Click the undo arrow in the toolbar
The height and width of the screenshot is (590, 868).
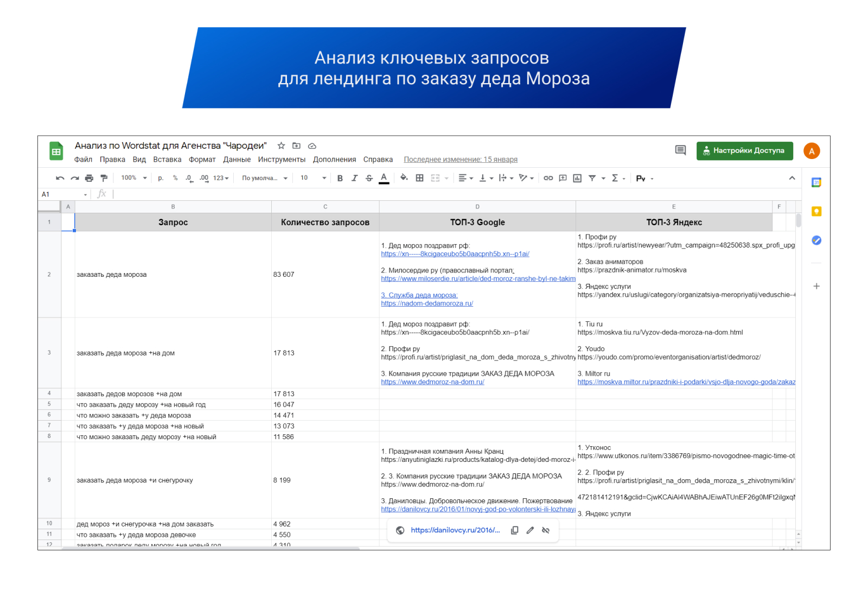[60, 178]
